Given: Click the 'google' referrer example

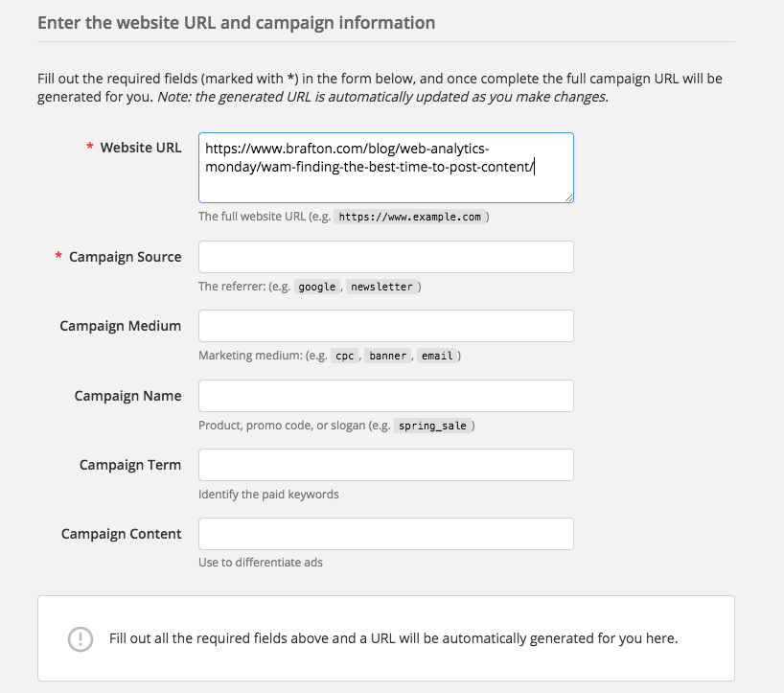Looking at the screenshot, I should 317,287.
